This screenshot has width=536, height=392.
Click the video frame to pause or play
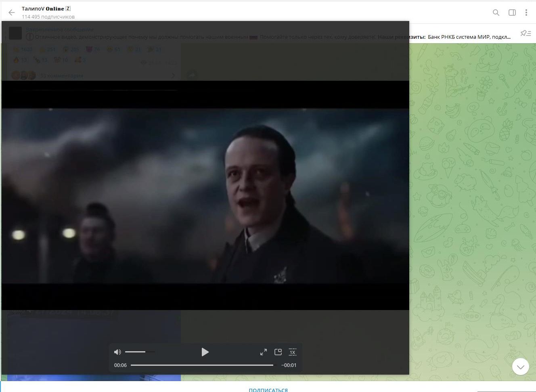point(205,196)
